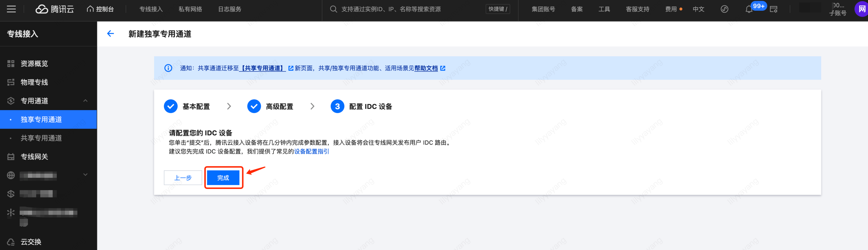
Task: Click the search magnifier icon
Action: tap(333, 9)
